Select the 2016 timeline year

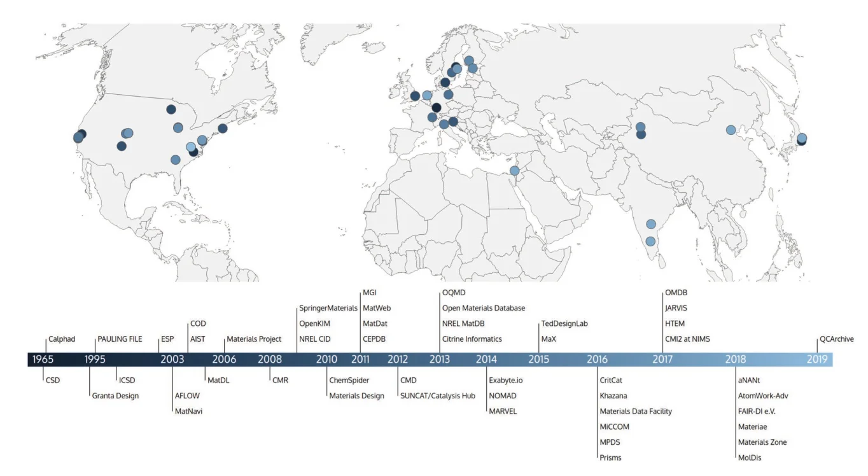click(x=597, y=360)
